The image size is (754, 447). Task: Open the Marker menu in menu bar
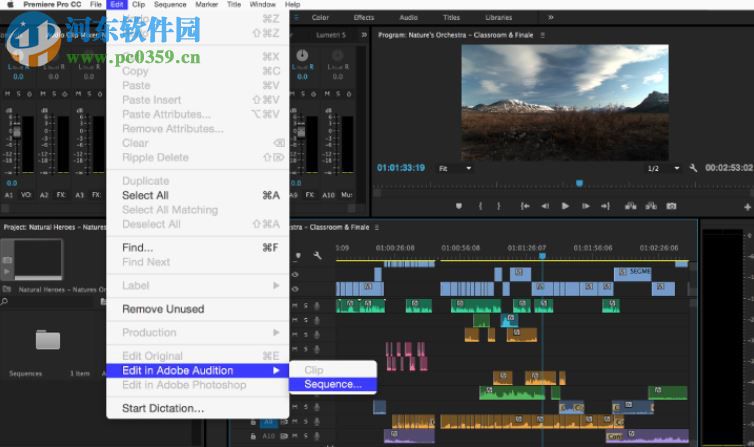coord(206,4)
